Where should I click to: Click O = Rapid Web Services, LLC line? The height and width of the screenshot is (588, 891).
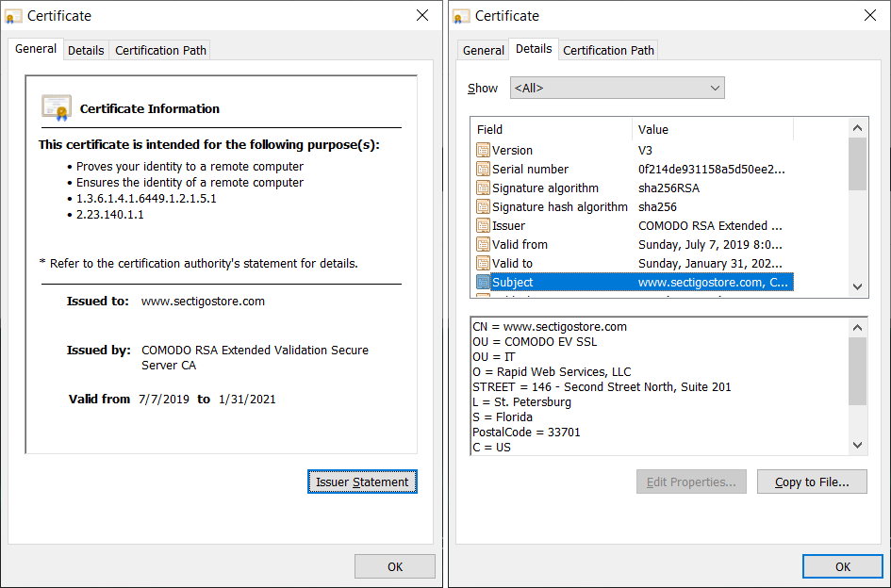coord(552,371)
